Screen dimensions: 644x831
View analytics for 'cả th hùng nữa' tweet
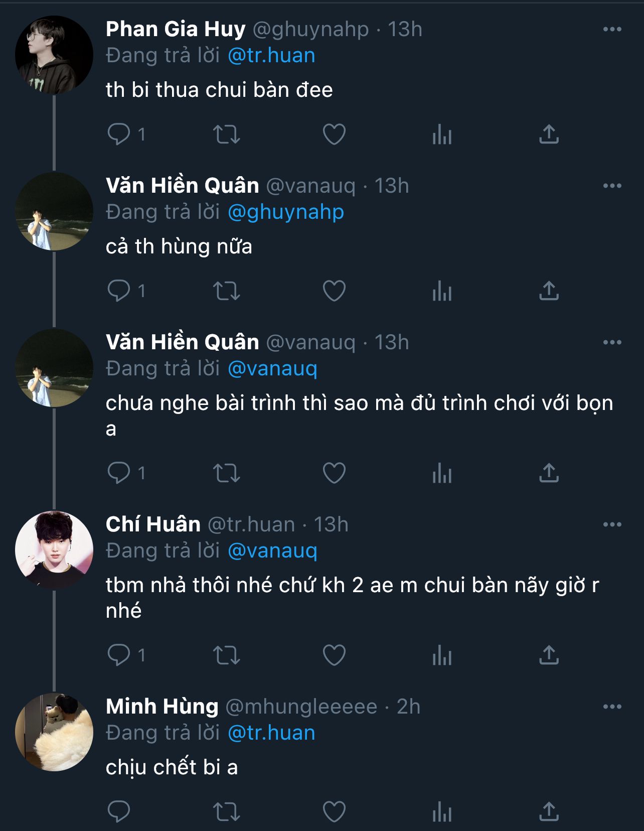click(x=442, y=291)
